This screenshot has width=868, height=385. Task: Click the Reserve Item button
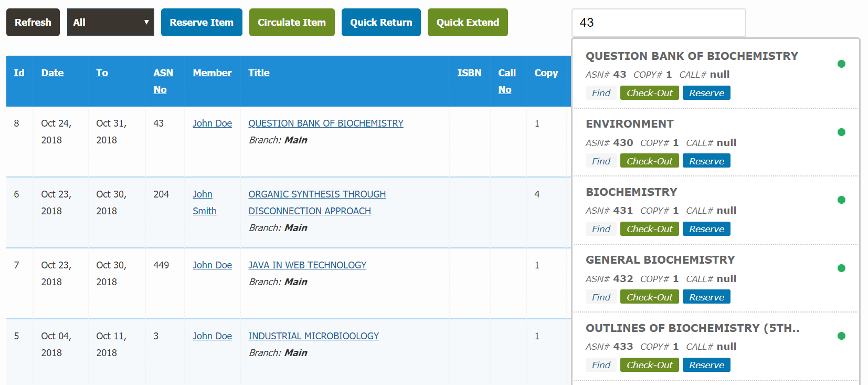coord(202,22)
